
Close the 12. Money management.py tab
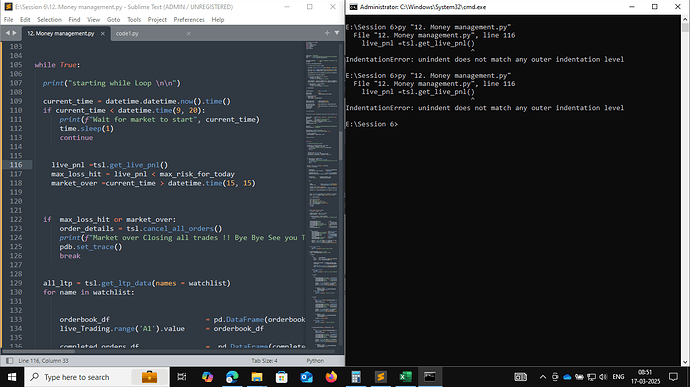(x=103, y=33)
